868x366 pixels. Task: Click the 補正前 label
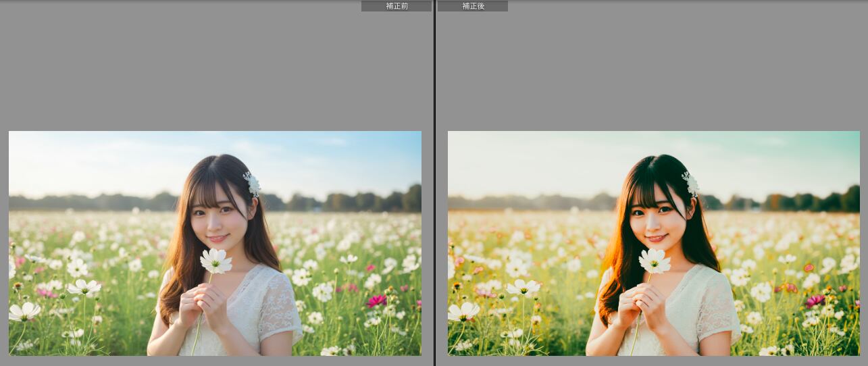click(x=397, y=6)
